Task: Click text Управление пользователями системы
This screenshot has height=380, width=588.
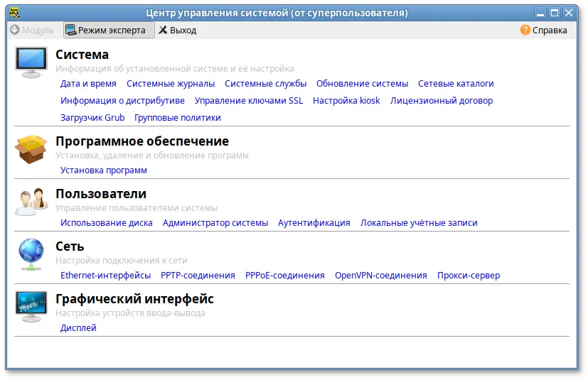Action: tap(137, 208)
